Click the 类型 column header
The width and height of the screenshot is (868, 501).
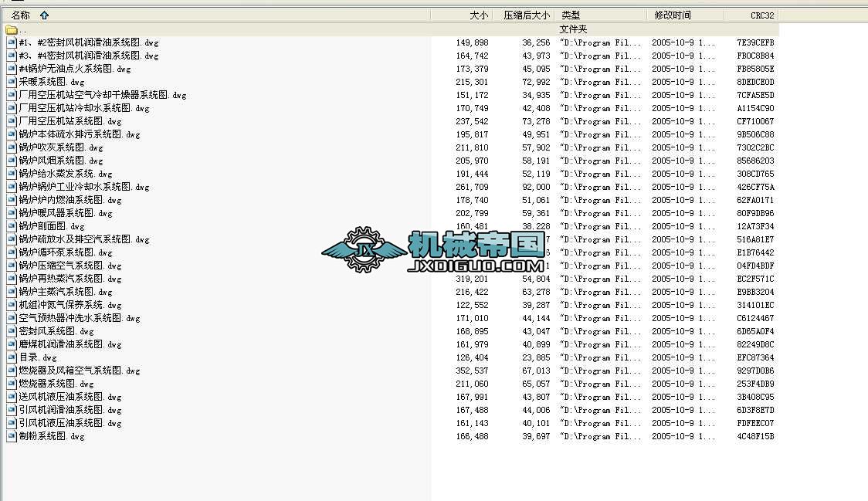pyautogui.click(x=569, y=14)
